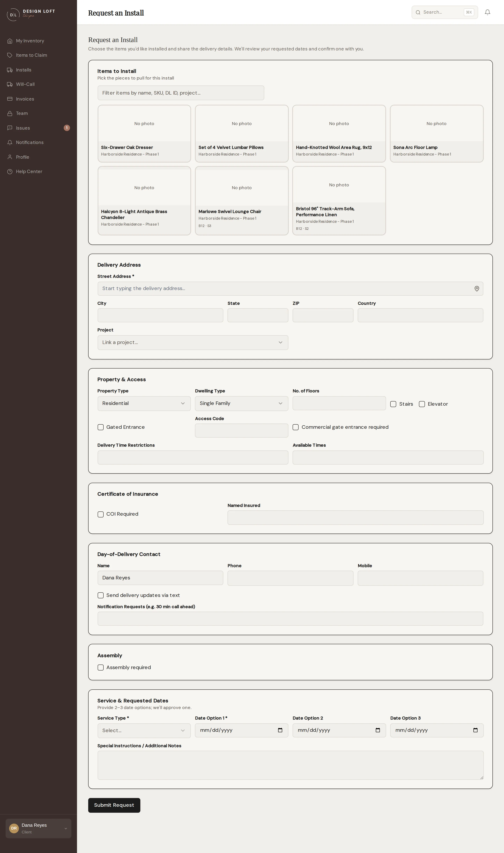Screen dimensions: 504x853
Task: Click the Issues chat icon
Action: coord(10,128)
